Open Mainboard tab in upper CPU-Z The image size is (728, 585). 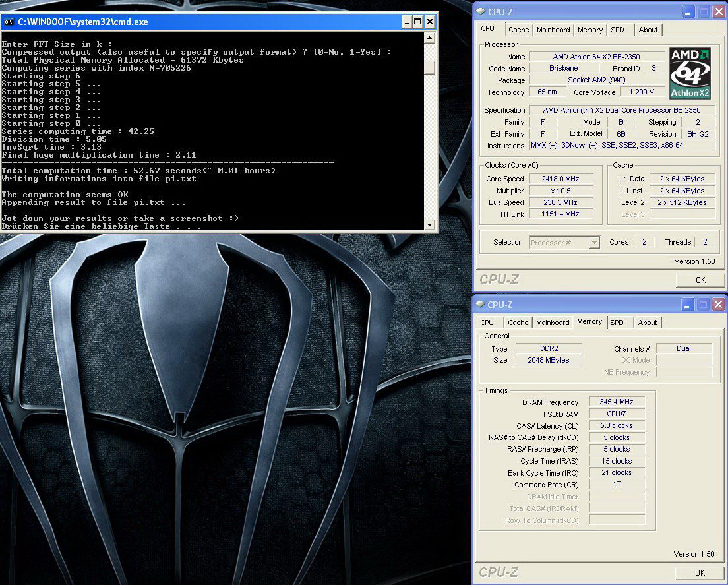coord(553,30)
